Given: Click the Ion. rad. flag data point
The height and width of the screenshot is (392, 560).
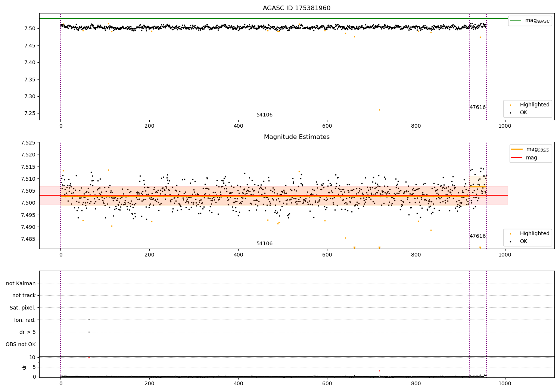Looking at the screenshot, I should [89, 320].
